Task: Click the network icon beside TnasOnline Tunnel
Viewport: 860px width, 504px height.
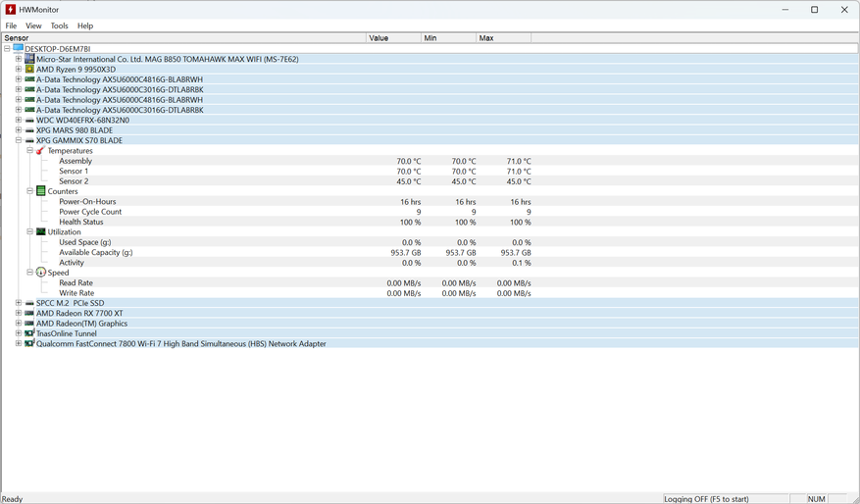Action: pos(29,332)
